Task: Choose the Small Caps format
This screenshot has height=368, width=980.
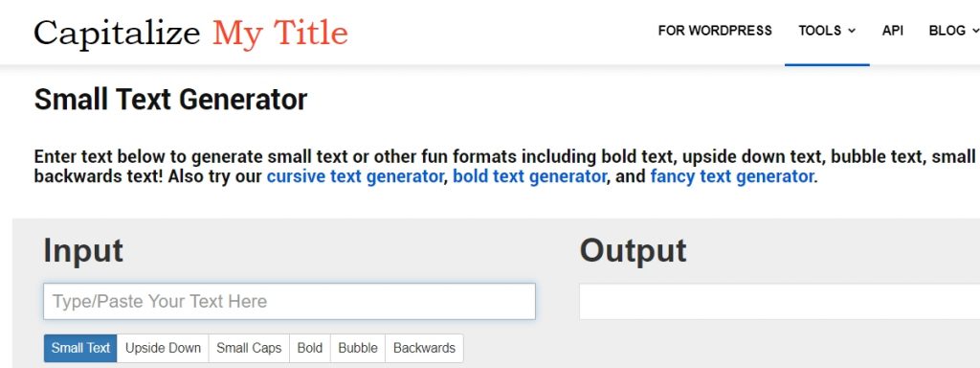Action: click(249, 348)
